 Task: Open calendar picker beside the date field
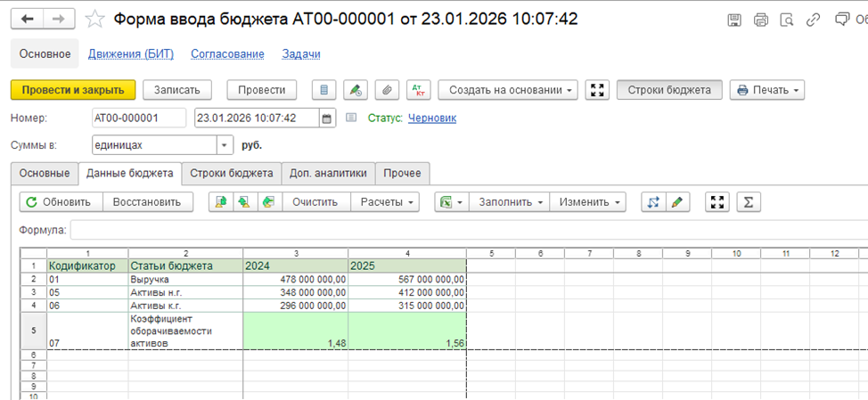pyautogui.click(x=327, y=118)
